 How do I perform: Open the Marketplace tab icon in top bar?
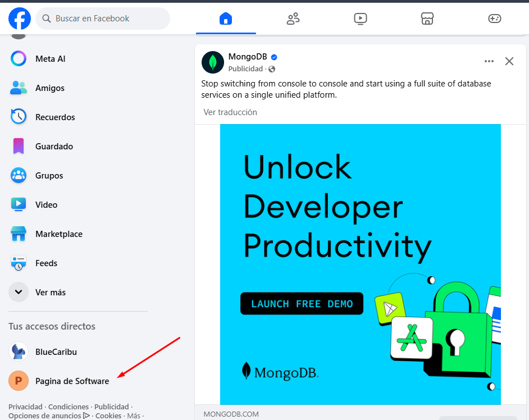click(x=427, y=19)
